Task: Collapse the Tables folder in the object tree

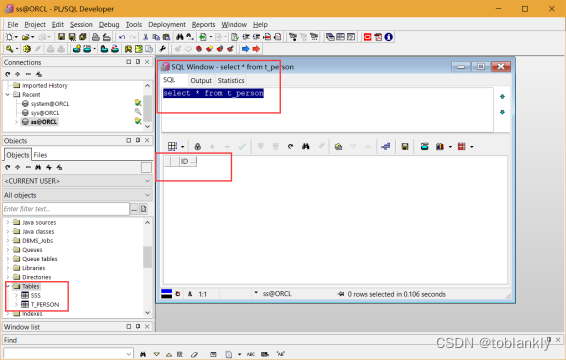Action: [8, 286]
